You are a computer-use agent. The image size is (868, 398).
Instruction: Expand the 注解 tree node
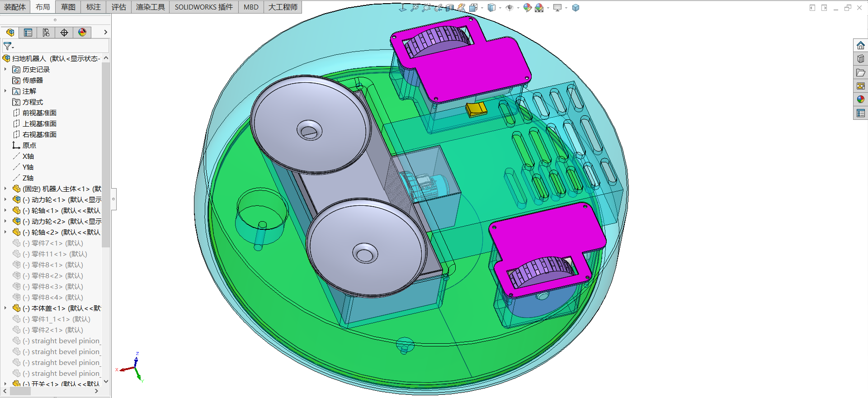point(5,91)
